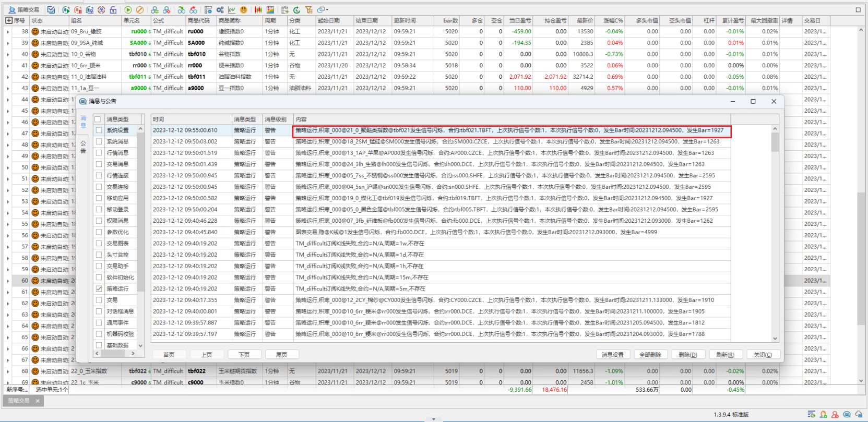Image resolution: width=868 pixels, height=422 pixels.
Task: Click the red-arrow bicycle icon
Action: pos(193,10)
